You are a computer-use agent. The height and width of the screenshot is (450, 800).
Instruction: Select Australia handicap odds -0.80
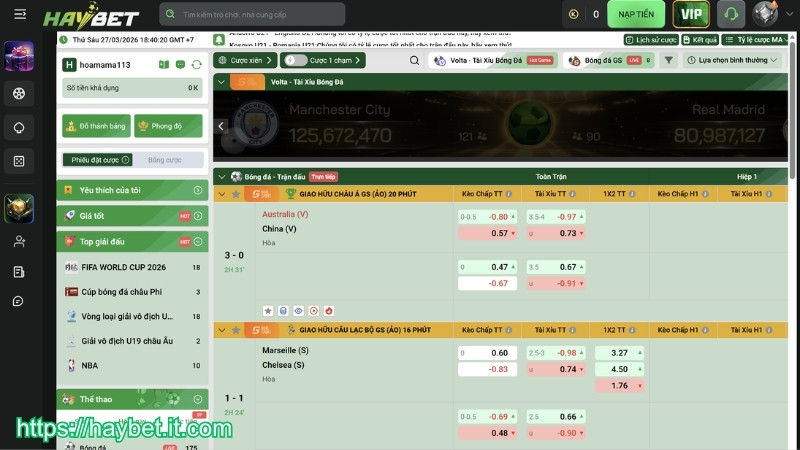pyautogui.click(x=488, y=217)
